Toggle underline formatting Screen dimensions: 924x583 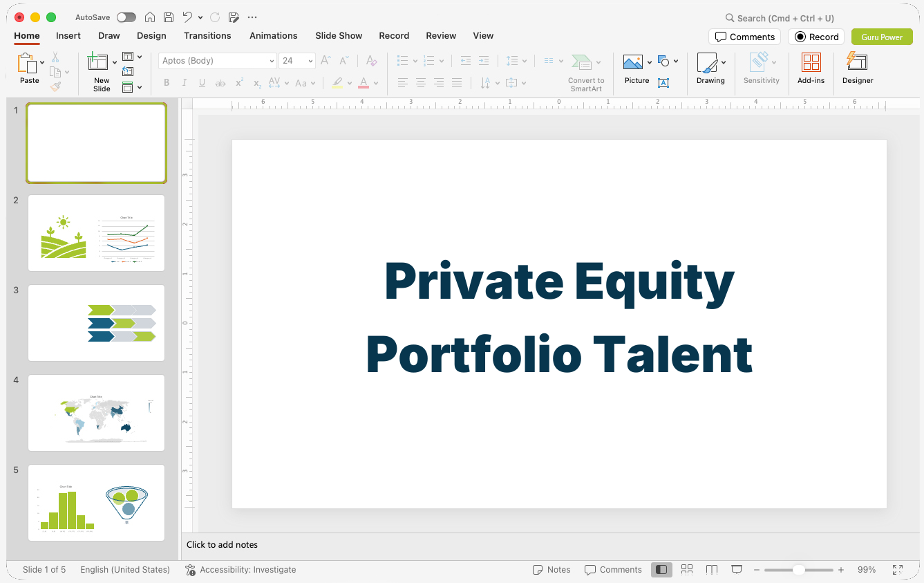(x=202, y=83)
